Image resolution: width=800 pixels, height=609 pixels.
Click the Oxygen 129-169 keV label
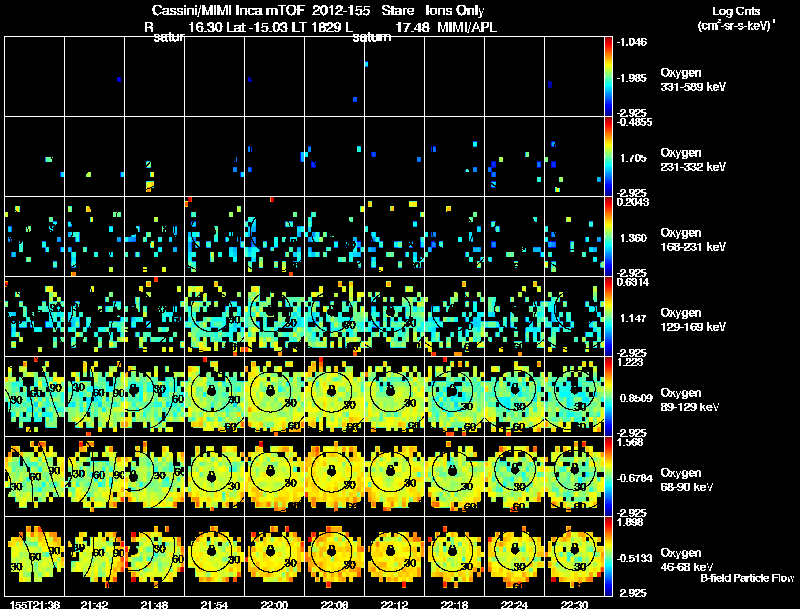(x=693, y=319)
